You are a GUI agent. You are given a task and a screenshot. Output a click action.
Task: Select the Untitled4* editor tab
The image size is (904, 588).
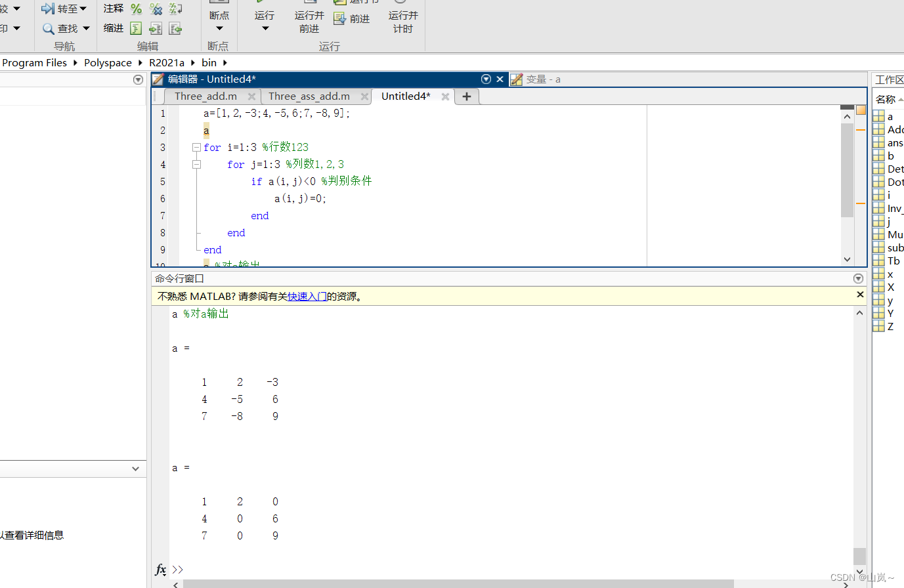tap(406, 96)
